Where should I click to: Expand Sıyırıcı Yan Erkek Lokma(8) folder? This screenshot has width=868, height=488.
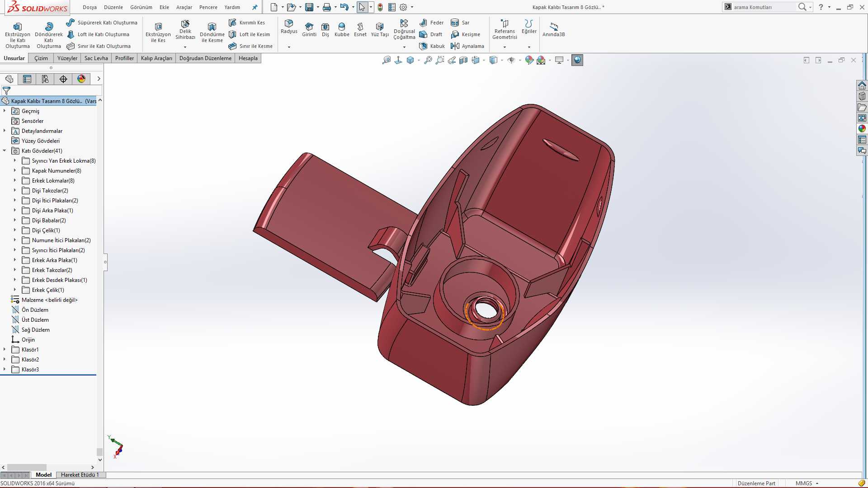[15, 161]
